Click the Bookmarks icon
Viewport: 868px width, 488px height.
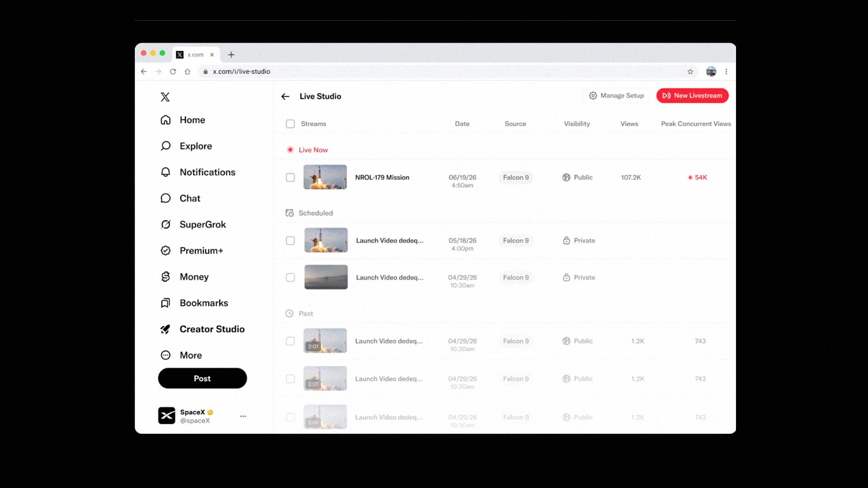(165, 303)
